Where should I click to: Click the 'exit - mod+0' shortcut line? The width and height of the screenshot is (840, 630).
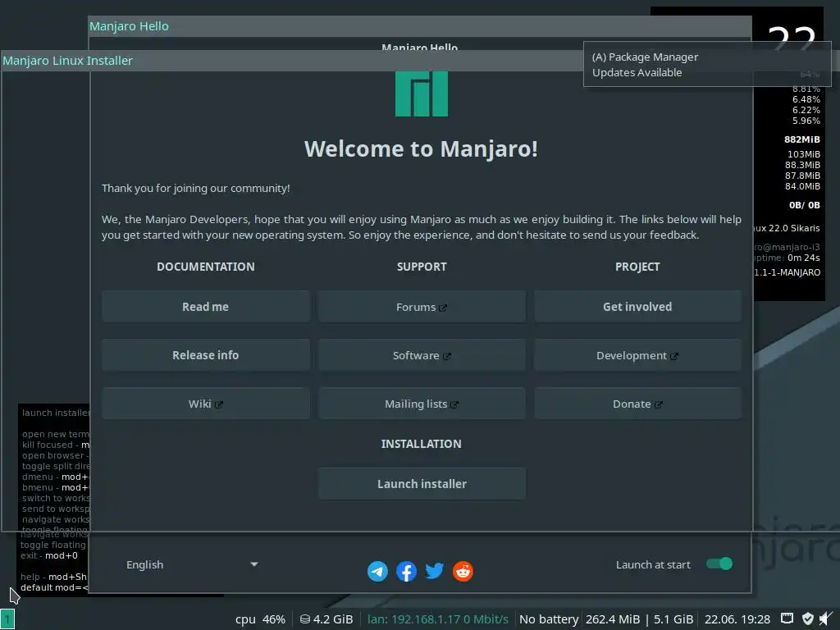49,555
